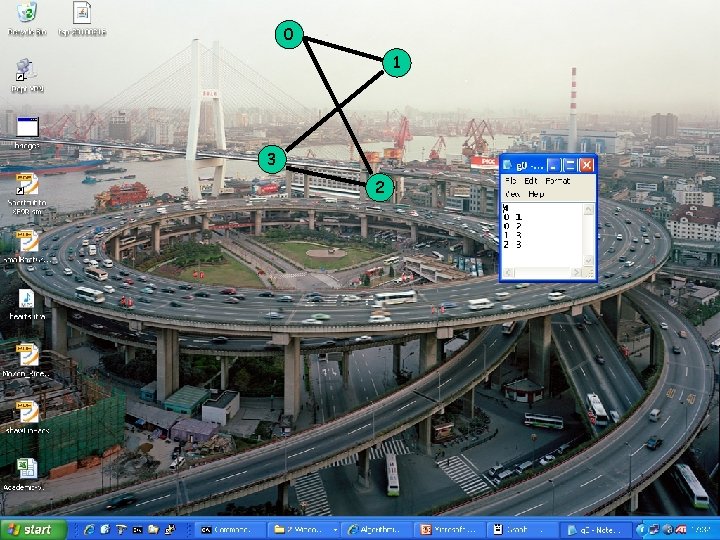Click Notepad vertical scrollbar up arrow
Viewport: 720px width, 540px height.
[x=589, y=210]
